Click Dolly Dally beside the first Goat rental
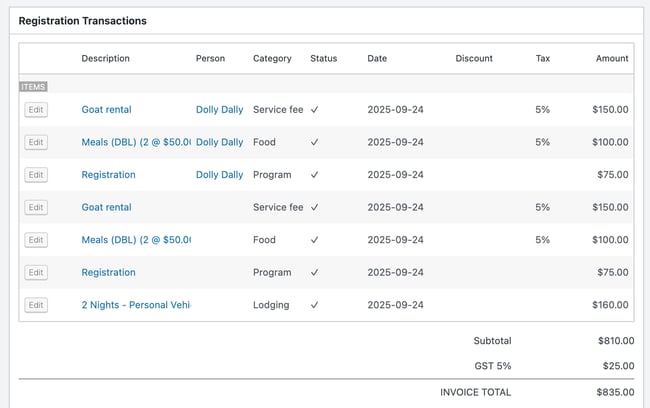 [219, 110]
